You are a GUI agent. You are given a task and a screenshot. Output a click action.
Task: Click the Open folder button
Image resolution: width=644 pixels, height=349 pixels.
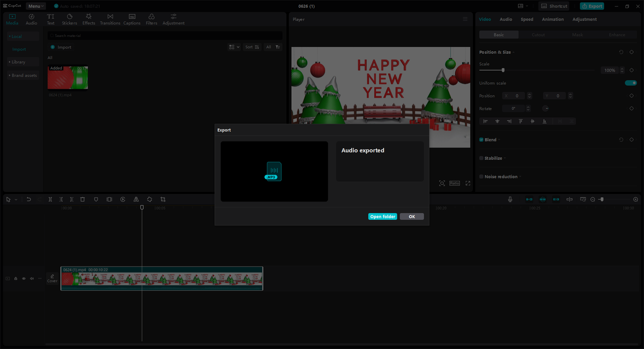[382, 217]
